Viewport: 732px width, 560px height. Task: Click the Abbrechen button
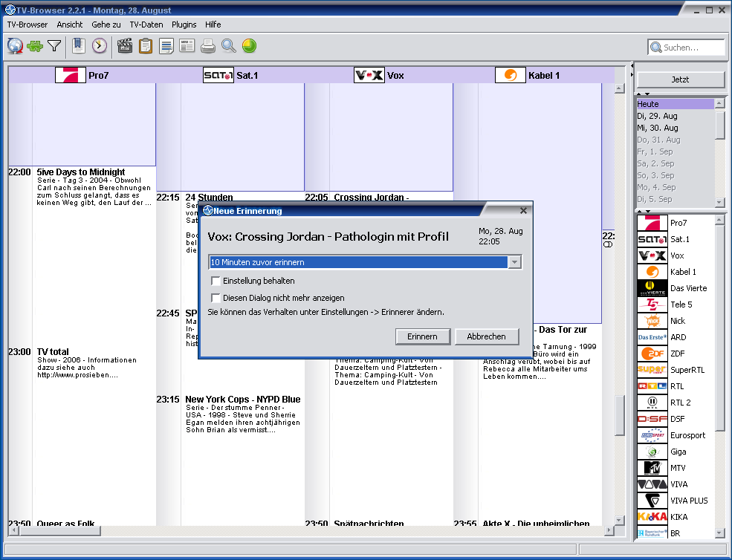pos(487,336)
